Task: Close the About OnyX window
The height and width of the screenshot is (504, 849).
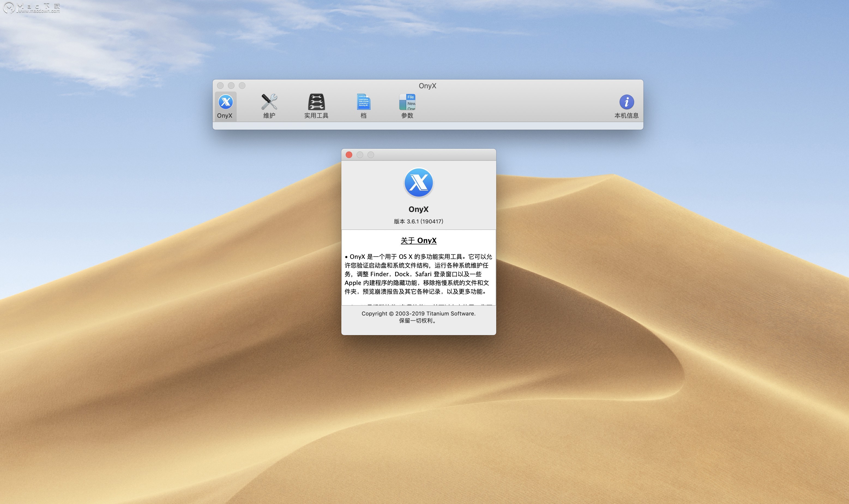Action: [349, 155]
